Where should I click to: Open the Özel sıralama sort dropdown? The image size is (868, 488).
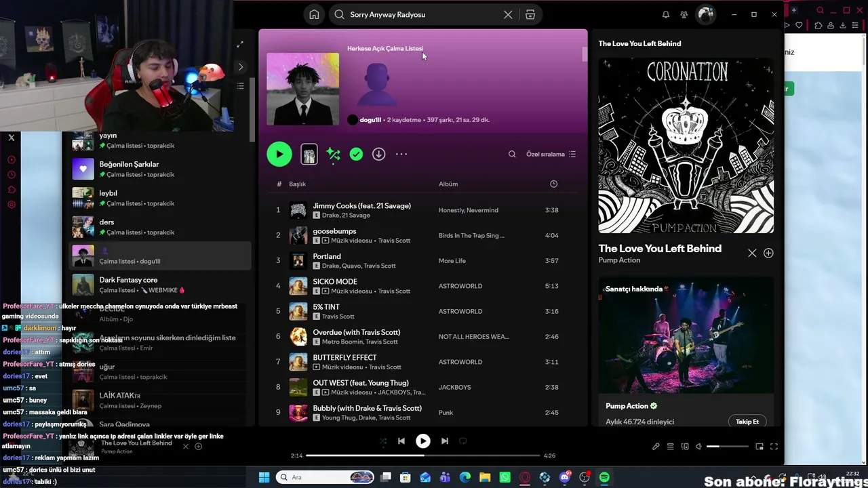pyautogui.click(x=551, y=155)
